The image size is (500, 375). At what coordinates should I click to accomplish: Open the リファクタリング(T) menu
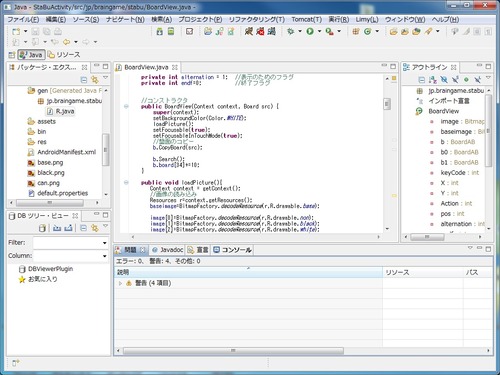point(257,20)
